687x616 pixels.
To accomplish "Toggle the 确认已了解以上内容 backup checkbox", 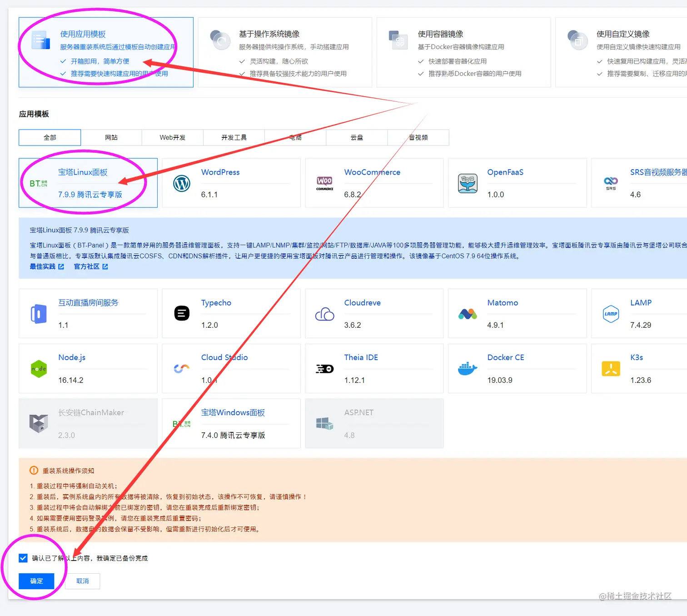I will click(x=23, y=558).
